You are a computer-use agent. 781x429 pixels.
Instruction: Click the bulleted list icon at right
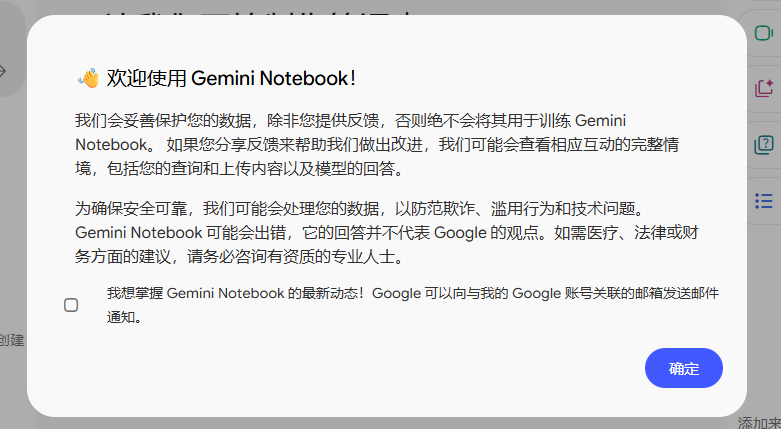coord(764,201)
